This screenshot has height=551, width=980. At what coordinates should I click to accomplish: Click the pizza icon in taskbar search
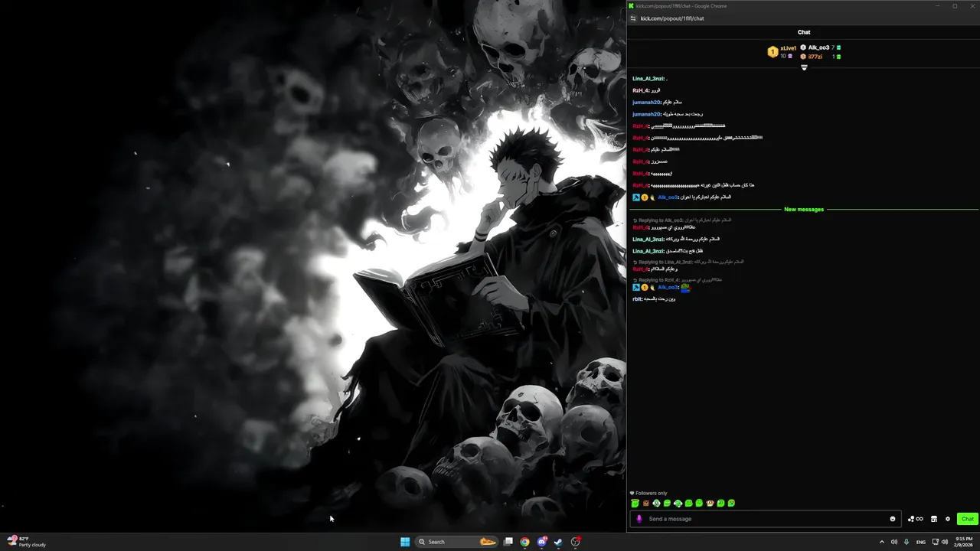tap(488, 542)
